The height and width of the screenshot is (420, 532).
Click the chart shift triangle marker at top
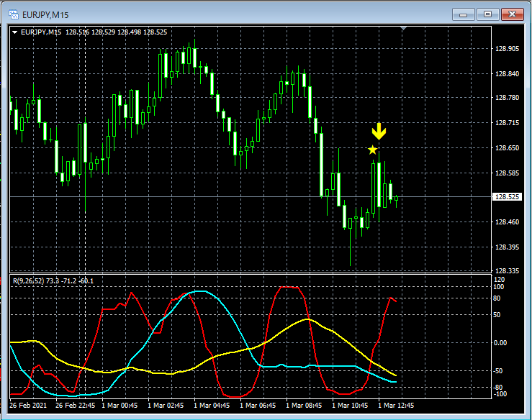pyautogui.click(x=403, y=29)
